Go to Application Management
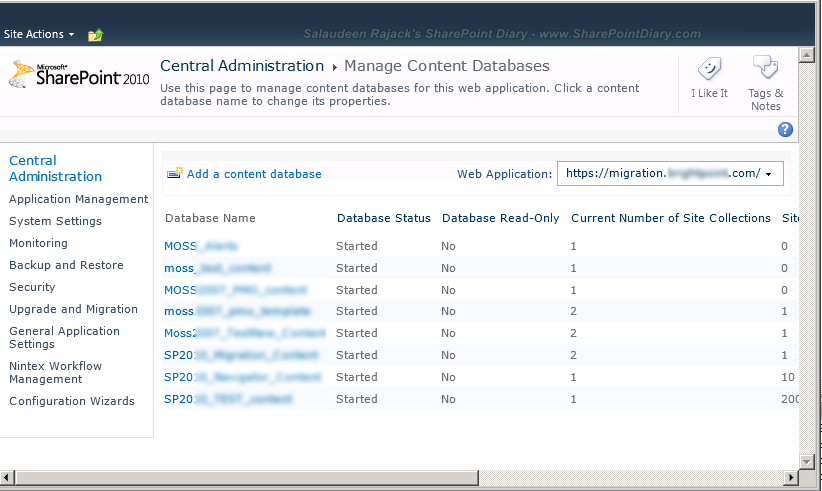 pos(79,199)
